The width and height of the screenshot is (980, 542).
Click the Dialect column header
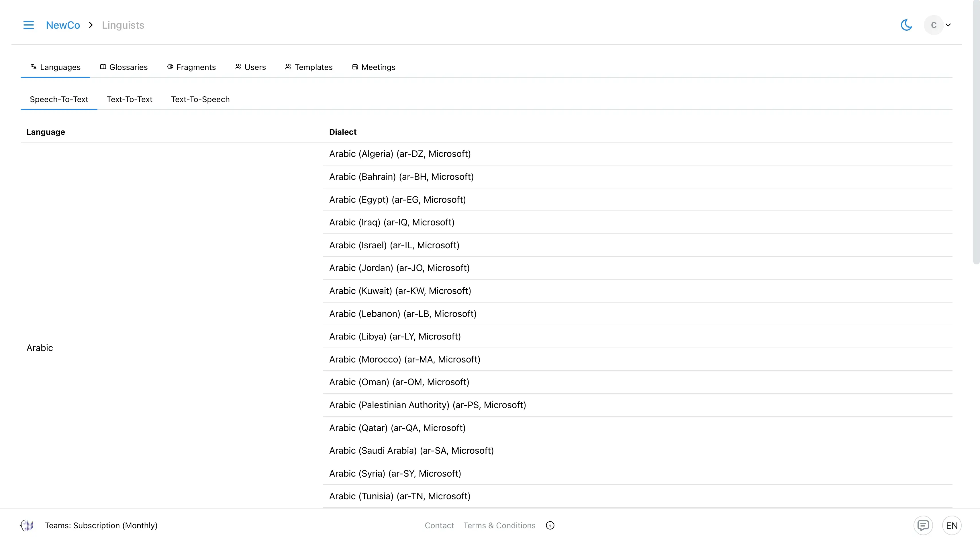(x=343, y=132)
